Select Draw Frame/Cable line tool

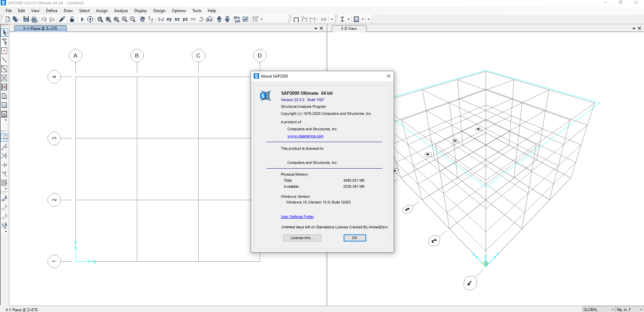click(x=4, y=60)
